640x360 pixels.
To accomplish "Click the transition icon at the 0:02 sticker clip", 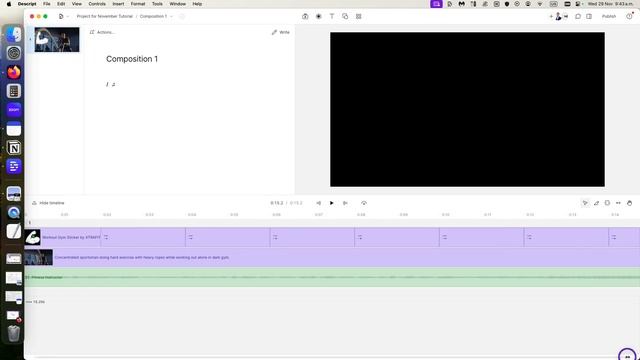I will pos(106,237).
